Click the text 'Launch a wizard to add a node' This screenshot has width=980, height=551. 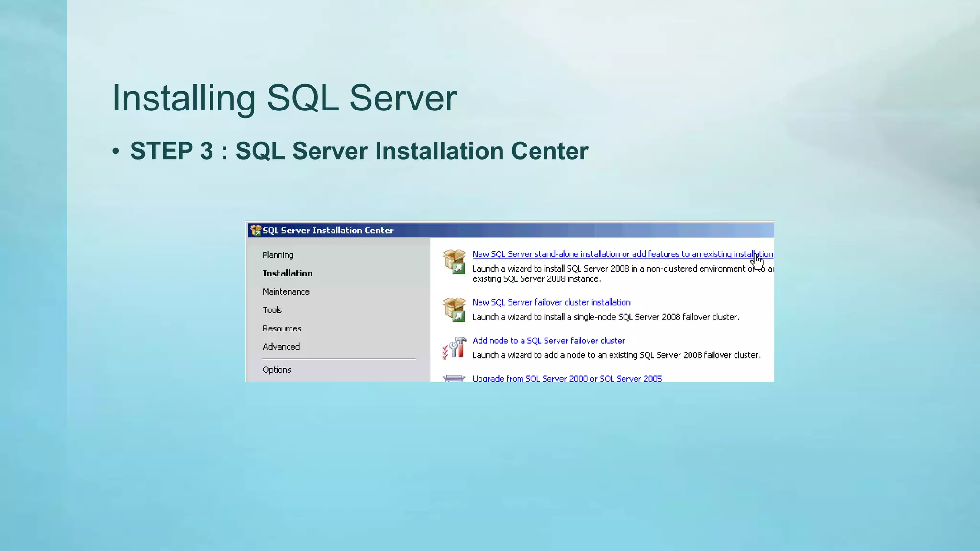click(x=529, y=355)
